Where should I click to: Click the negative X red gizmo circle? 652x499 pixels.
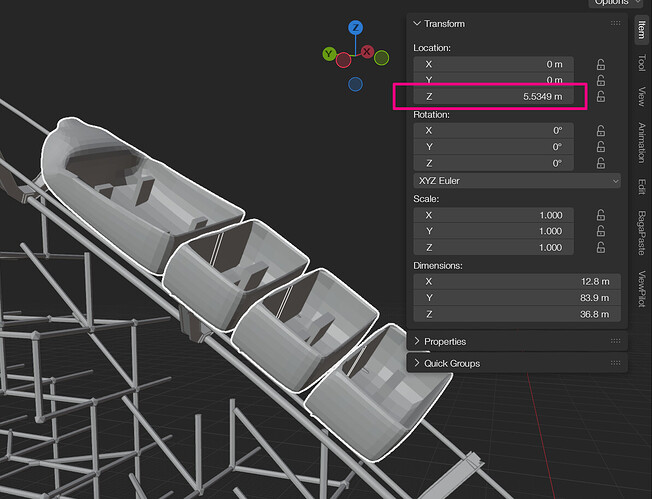[x=343, y=60]
